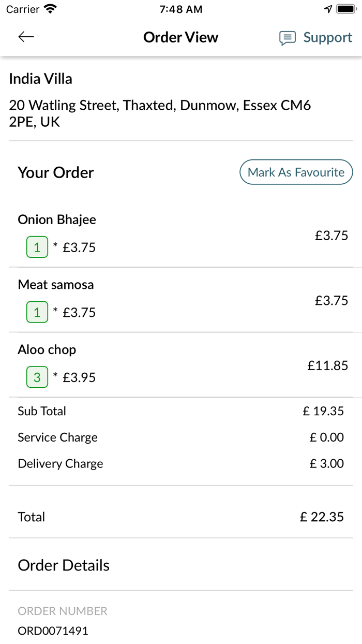362x644 pixels.
Task: Tap the Order View title
Action: 180,37
